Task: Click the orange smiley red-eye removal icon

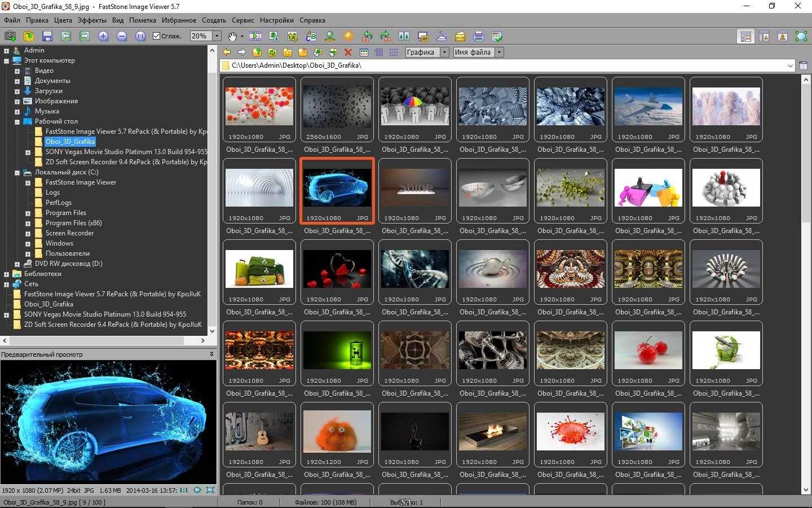Action: 348,36
